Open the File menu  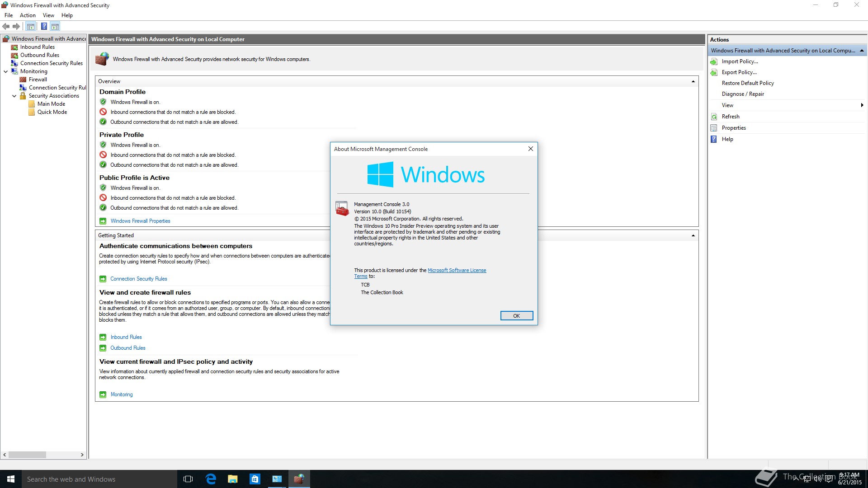click(9, 15)
